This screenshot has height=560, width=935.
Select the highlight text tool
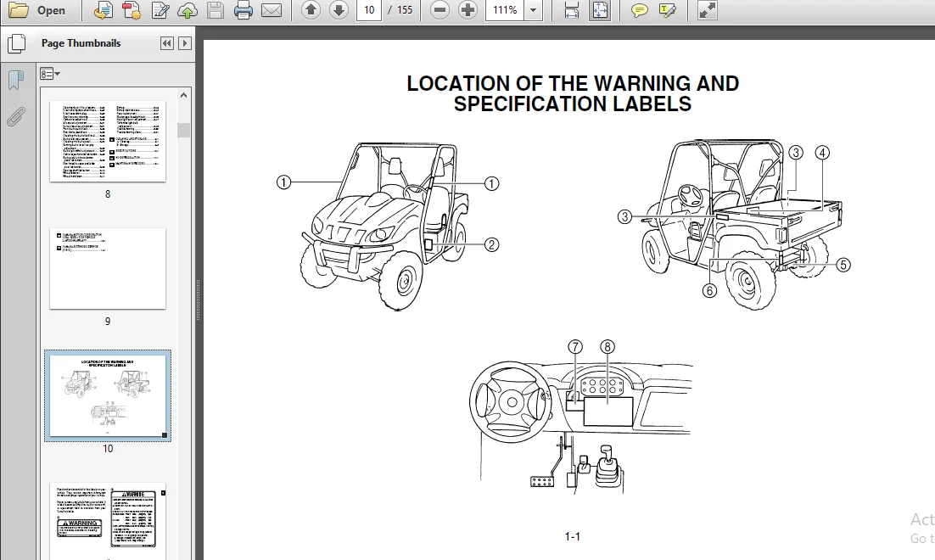click(x=667, y=10)
